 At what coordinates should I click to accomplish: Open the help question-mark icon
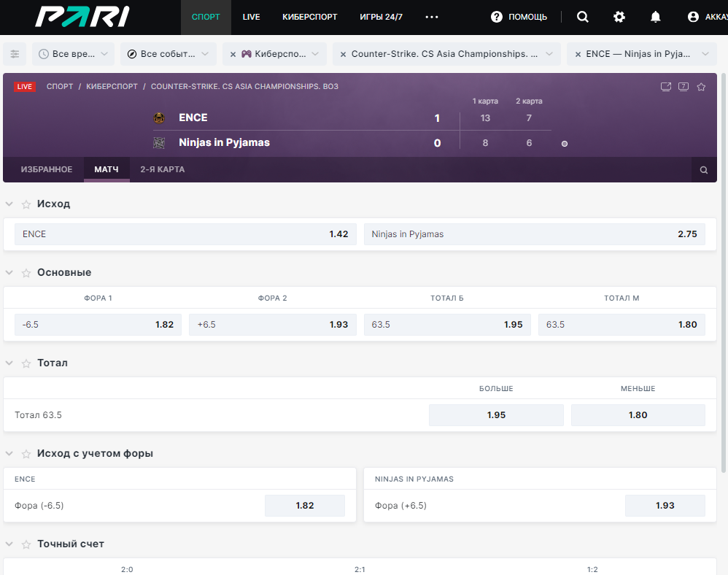pos(496,18)
